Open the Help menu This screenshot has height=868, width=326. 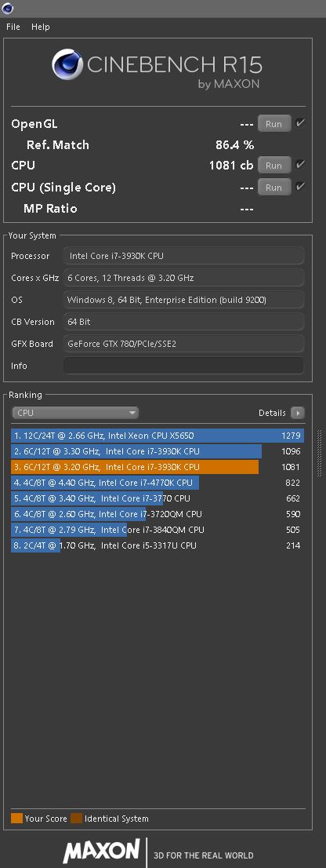pyautogui.click(x=40, y=27)
